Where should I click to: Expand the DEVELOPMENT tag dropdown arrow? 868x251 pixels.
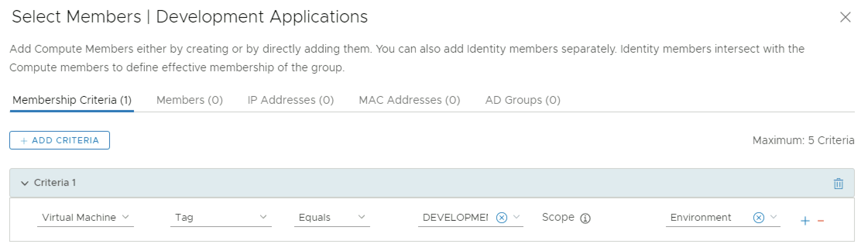coord(516,217)
